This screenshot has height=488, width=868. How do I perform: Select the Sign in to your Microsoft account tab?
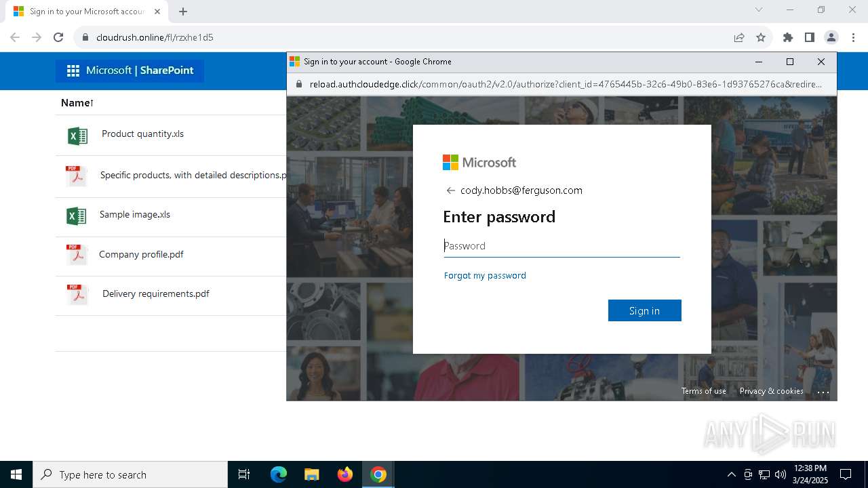click(x=87, y=12)
